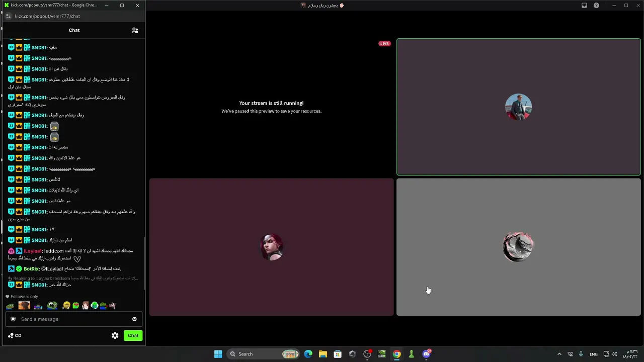Click the Chrome address bar URL

[x=47, y=16]
